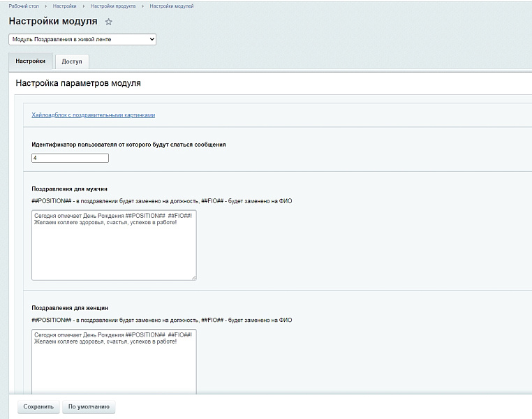Add page to favorites with star icon
Viewport: 532px width, 419px height.
click(108, 22)
